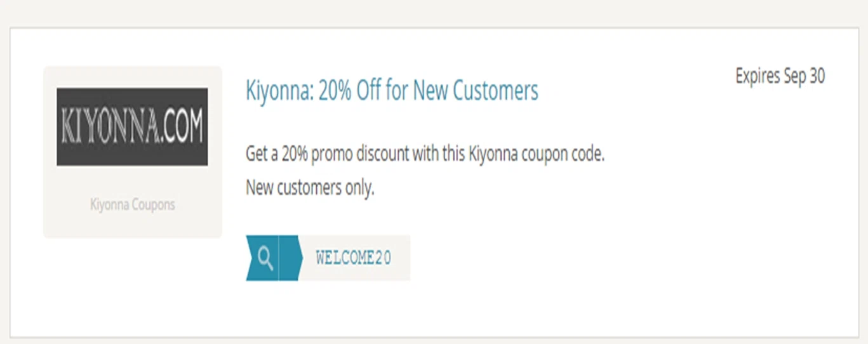868x344 pixels.
Task: Click the magnifier icon on the blue ribbon
Action: (265, 258)
